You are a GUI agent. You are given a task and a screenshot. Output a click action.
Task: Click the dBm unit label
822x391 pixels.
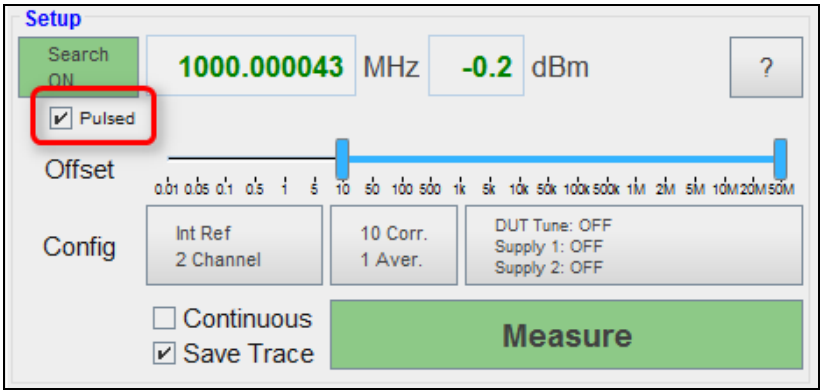coord(560,67)
